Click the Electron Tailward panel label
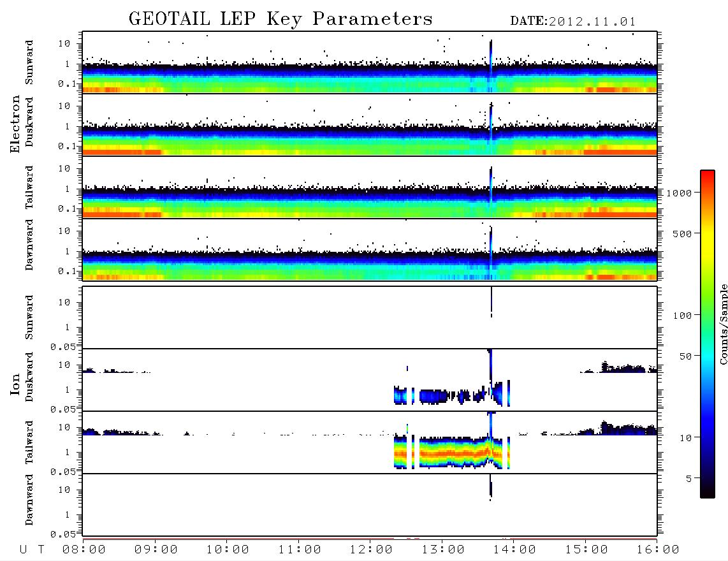 (x=29, y=187)
